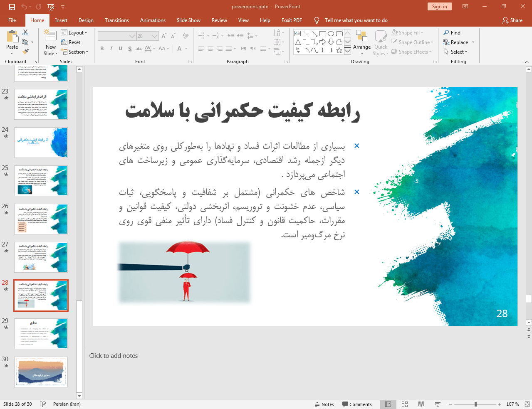Image resolution: width=532 pixels, height=409 pixels.
Task: Click the Format Painter brush icon
Action: 25,52
